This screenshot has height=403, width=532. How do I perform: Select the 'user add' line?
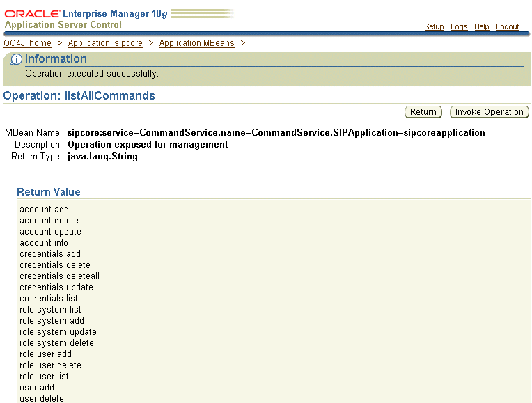[x=37, y=388]
